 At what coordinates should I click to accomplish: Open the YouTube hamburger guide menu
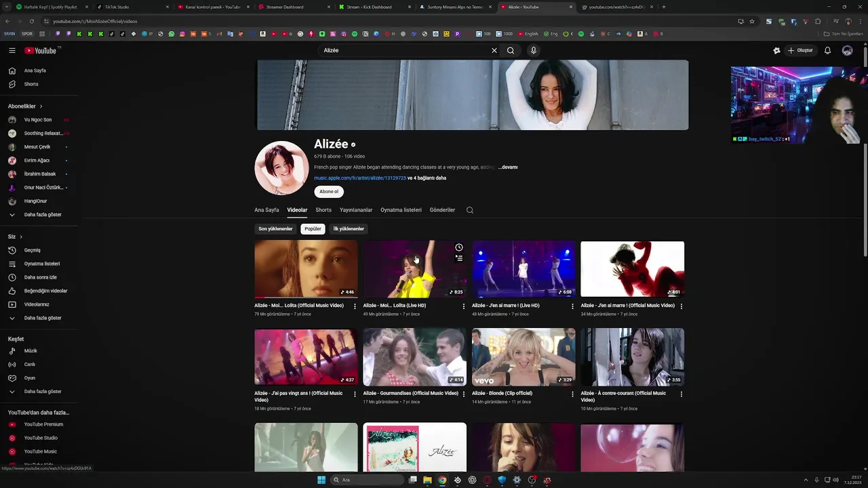[12, 50]
